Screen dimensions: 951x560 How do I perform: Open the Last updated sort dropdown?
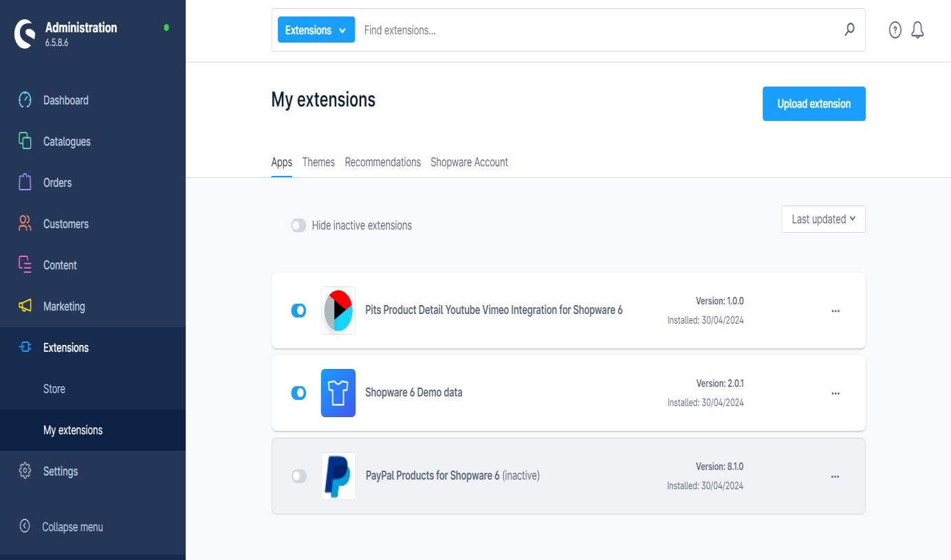pyautogui.click(x=822, y=219)
